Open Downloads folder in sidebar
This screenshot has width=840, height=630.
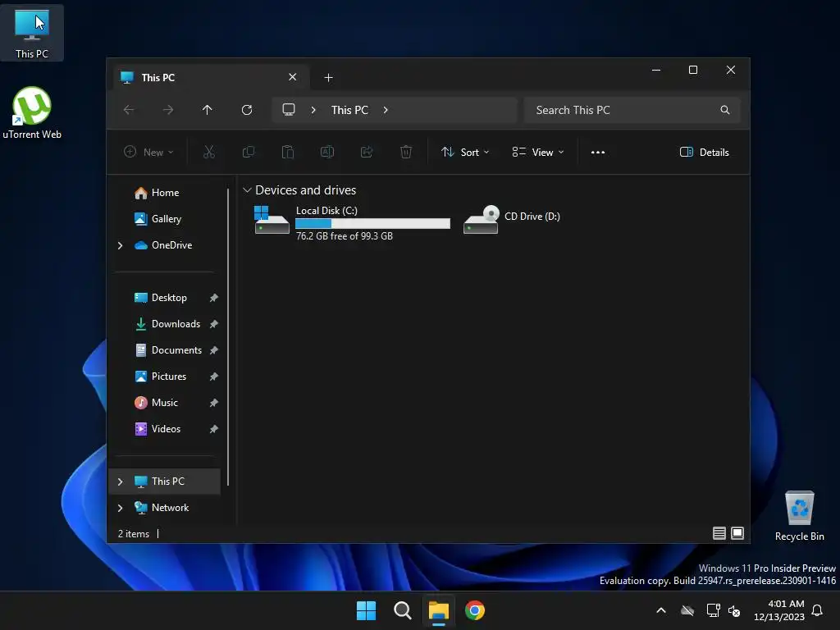click(167, 324)
